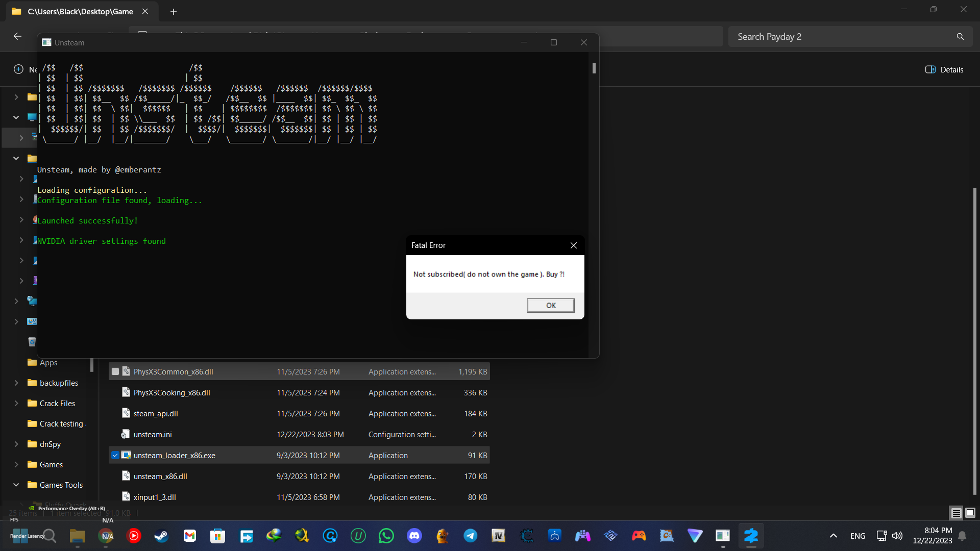Viewport: 980px width, 551px height.
Task: Open the unsteam.ini configuration file
Action: [x=153, y=435]
